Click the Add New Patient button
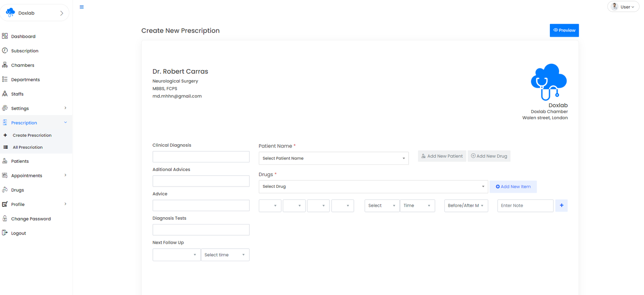Viewport: 644px width, 295px height. 442,156
